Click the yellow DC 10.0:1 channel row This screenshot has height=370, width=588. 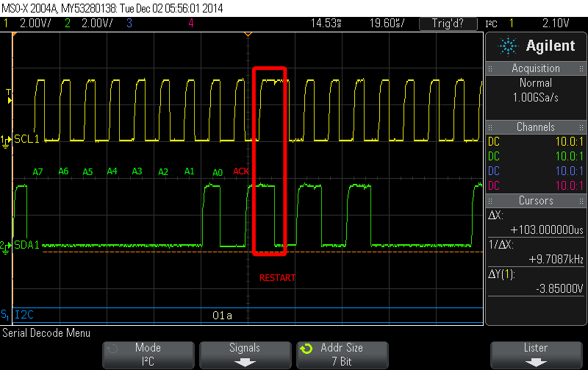coord(536,142)
